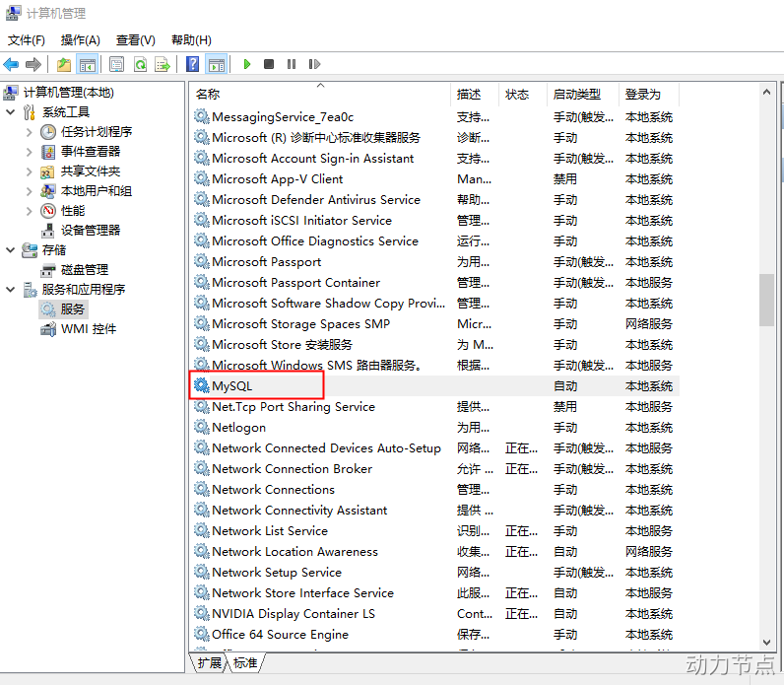
Task: Select Net.Tcp Port Sharing Service row
Action: (434, 406)
